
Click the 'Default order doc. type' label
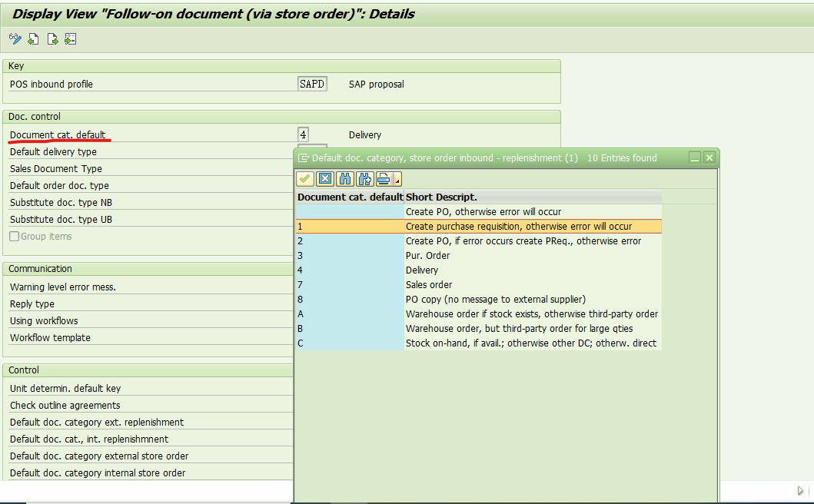[59, 185]
